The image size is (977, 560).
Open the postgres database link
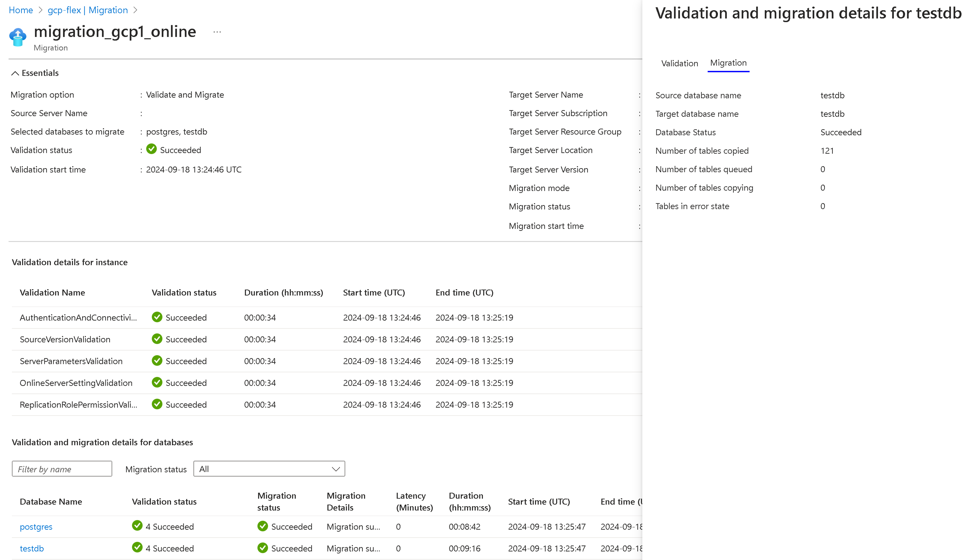(x=36, y=526)
